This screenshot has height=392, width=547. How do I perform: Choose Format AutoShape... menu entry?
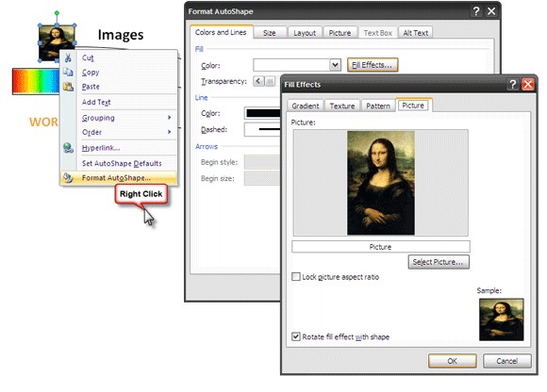tap(119, 178)
